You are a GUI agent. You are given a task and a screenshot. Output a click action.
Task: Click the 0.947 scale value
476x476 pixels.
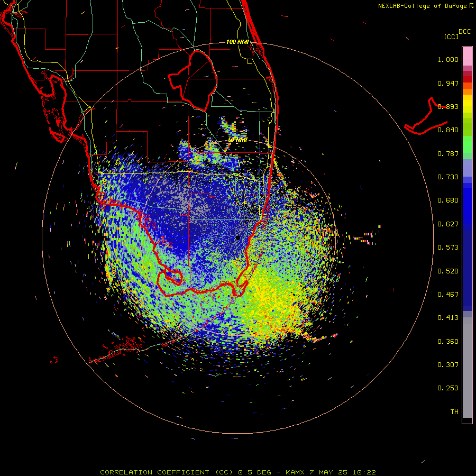click(448, 83)
